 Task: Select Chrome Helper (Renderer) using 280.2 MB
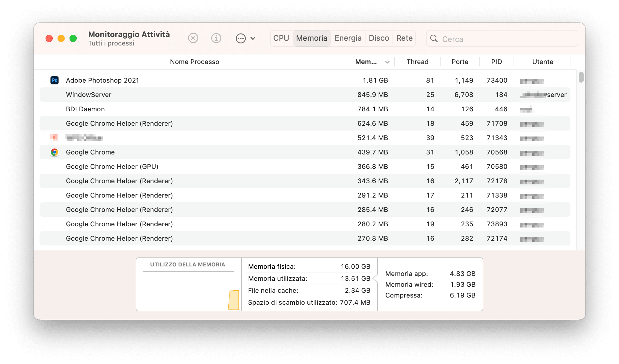click(305, 224)
